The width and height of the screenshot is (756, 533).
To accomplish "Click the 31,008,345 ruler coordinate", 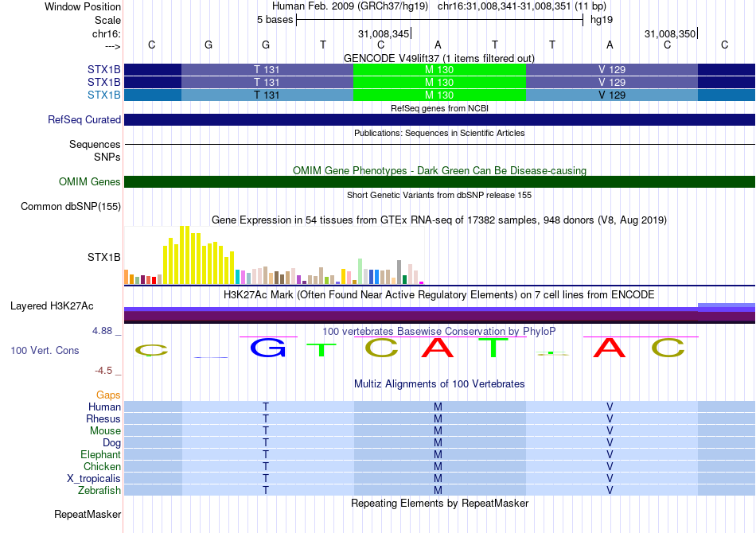I will pos(384,33).
